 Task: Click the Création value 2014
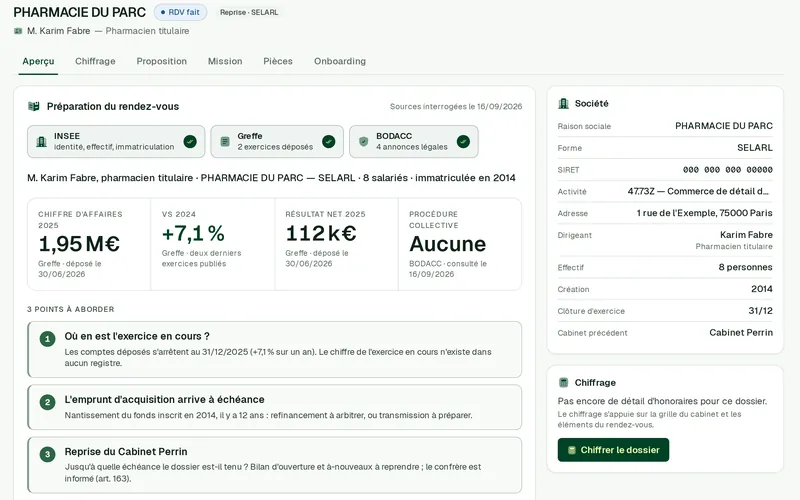click(x=762, y=289)
